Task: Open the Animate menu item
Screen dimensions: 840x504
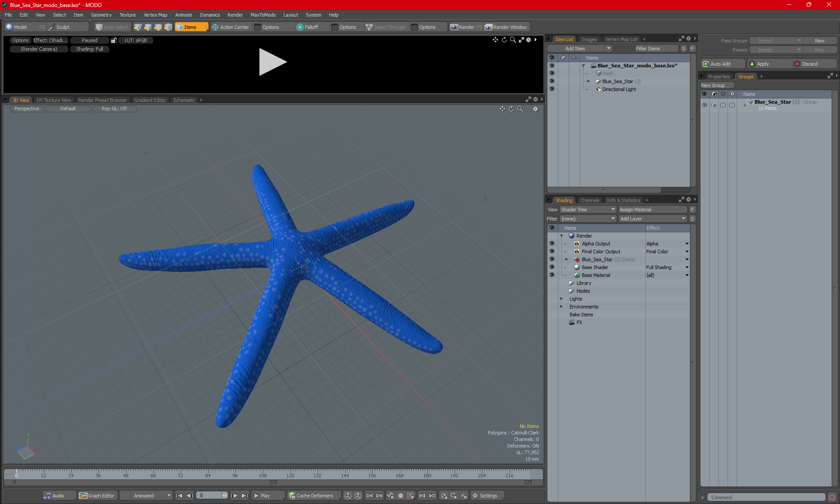Action: pyautogui.click(x=182, y=14)
